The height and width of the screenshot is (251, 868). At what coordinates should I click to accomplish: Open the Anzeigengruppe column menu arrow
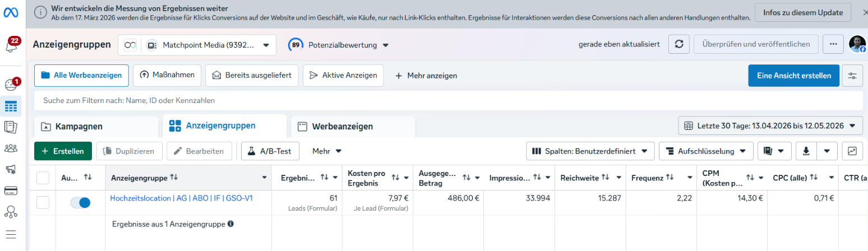point(265,178)
